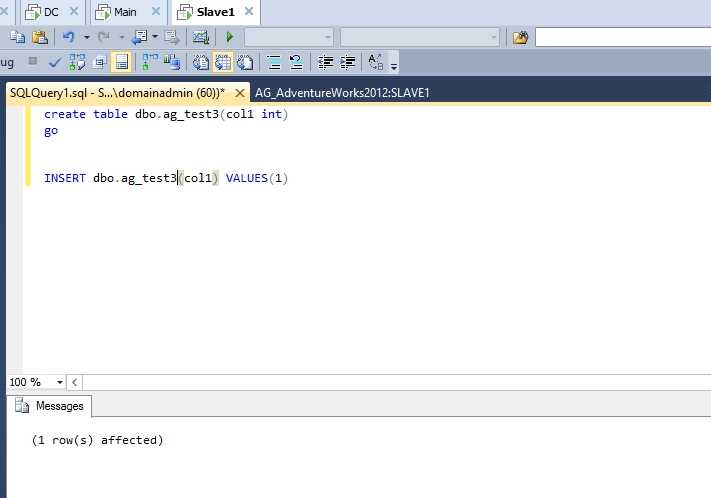Select Results to Grid mode
This screenshot has width=711, height=498.
(x=223, y=62)
